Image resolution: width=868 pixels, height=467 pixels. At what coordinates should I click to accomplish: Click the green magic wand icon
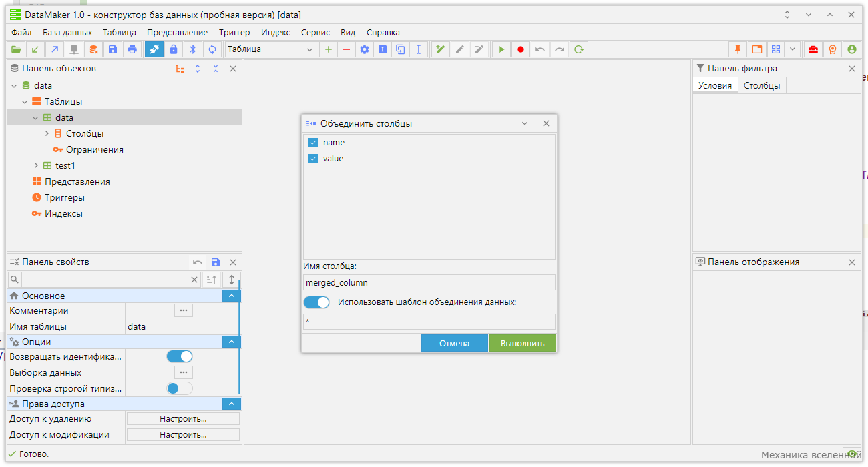tap(441, 49)
